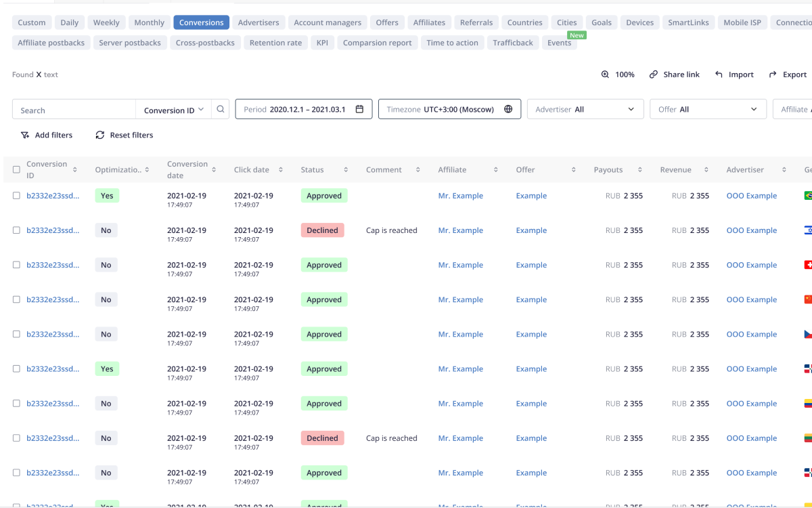The height and width of the screenshot is (508, 812).
Task: Check the sixth row's checkbox with Yes optimization
Action: (16, 368)
